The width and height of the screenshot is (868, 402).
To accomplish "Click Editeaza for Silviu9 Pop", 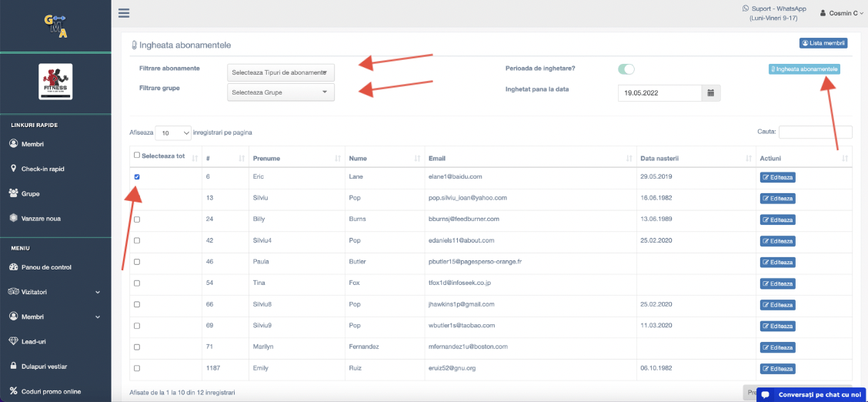I will coord(777,326).
